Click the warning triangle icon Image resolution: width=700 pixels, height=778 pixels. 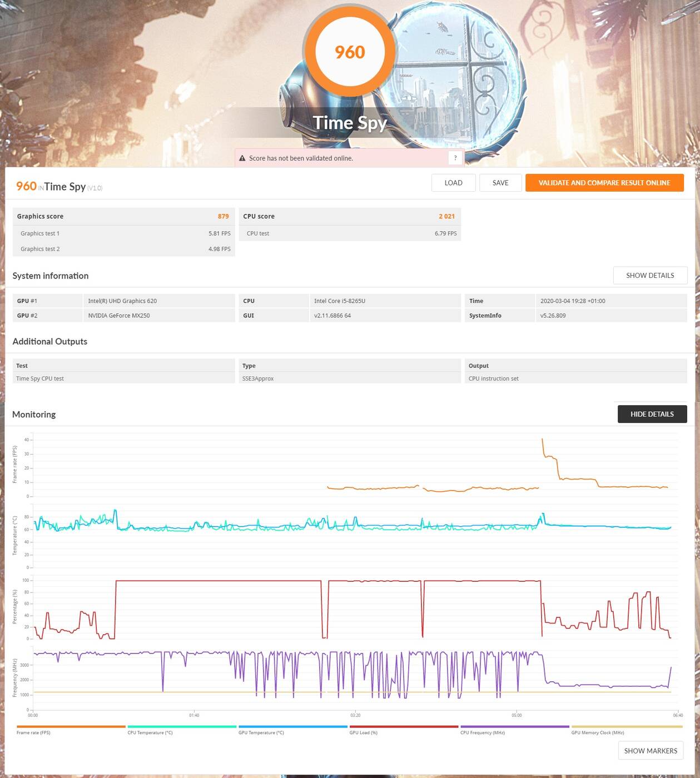[x=242, y=158]
